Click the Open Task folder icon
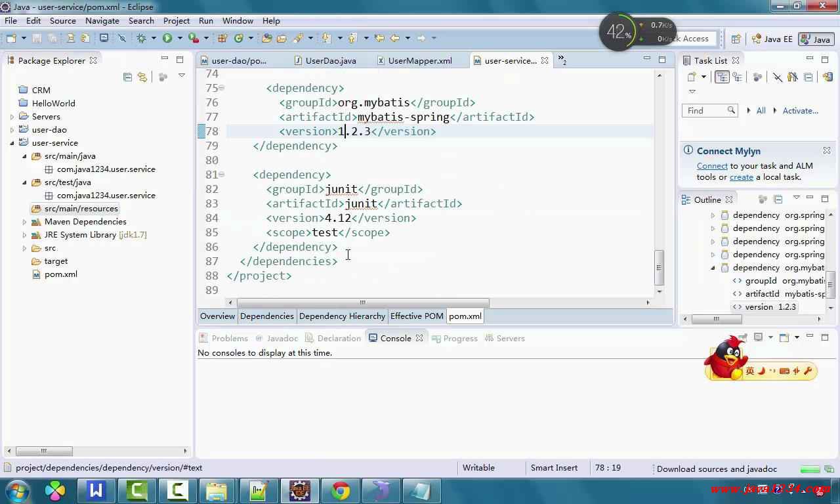 (282, 38)
